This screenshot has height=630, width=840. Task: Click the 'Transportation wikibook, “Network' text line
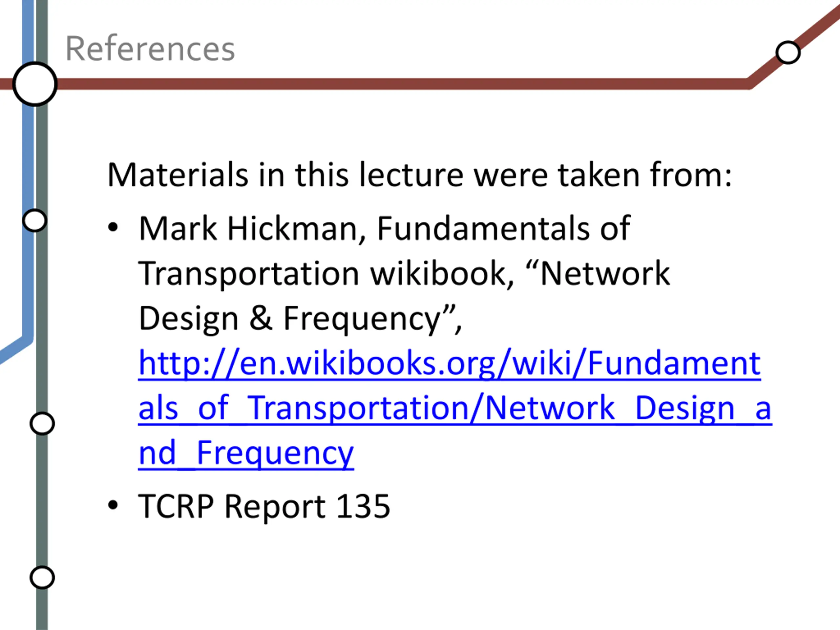(x=405, y=274)
